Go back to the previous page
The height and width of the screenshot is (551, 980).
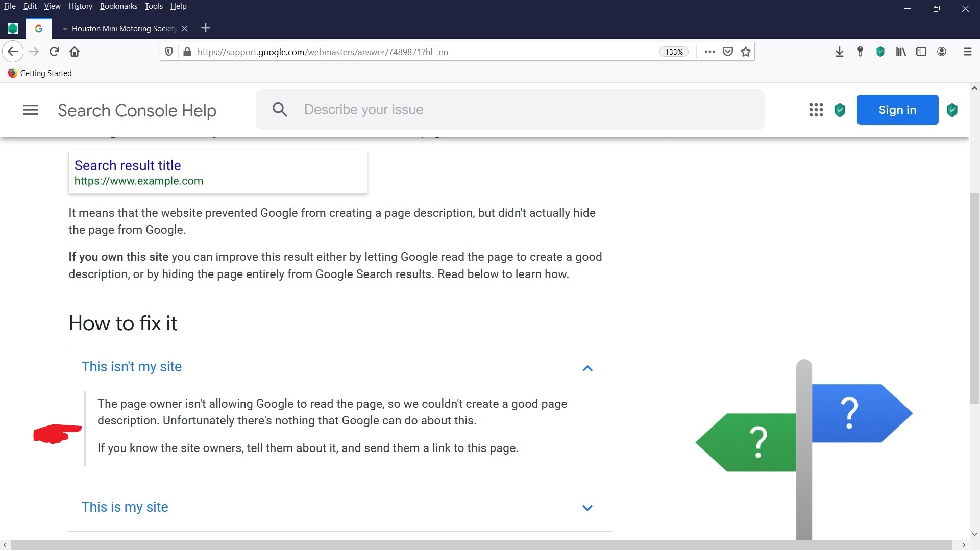pyautogui.click(x=13, y=52)
